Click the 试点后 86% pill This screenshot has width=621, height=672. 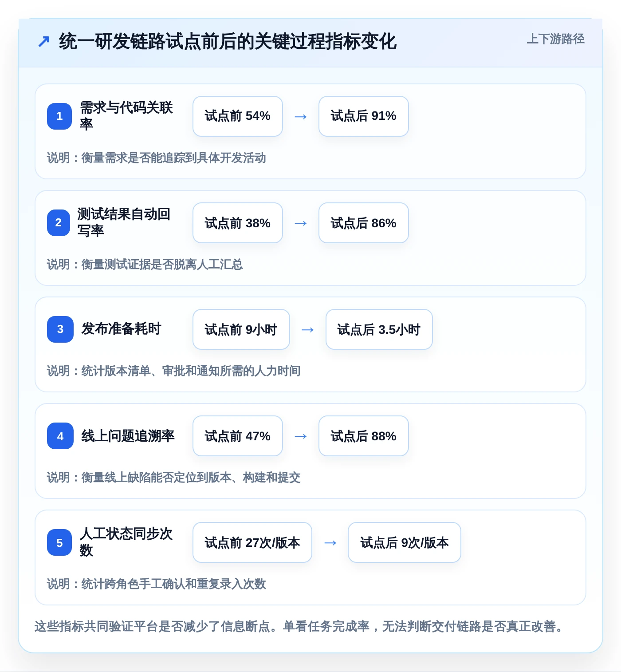coord(364,223)
